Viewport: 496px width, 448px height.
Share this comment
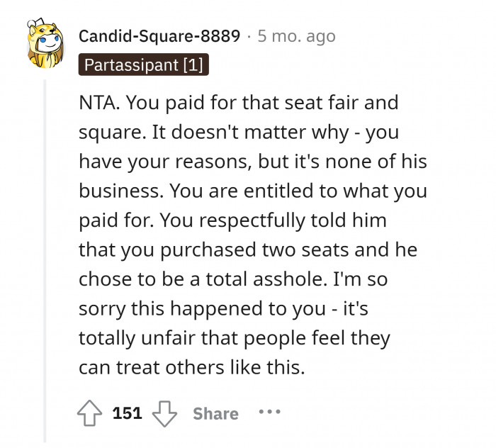[215, 413]
